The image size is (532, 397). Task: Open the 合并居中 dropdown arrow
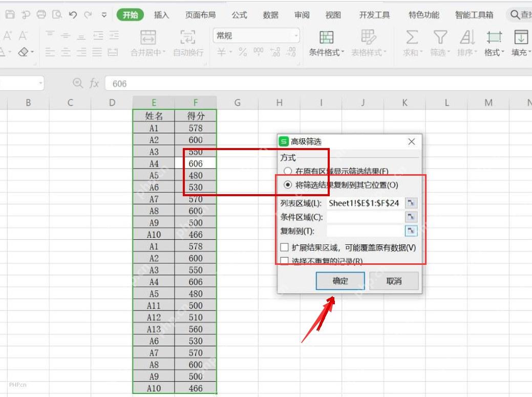[164, 53]
